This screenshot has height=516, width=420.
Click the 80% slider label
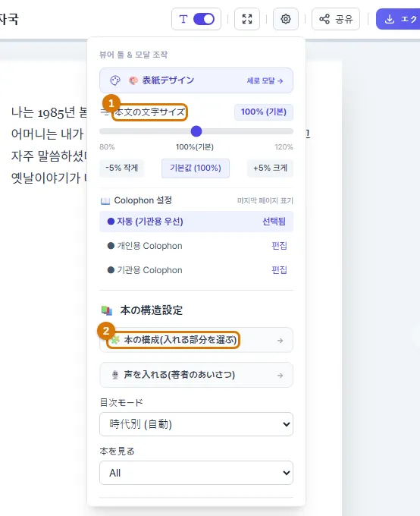click(x=107, y=146)
